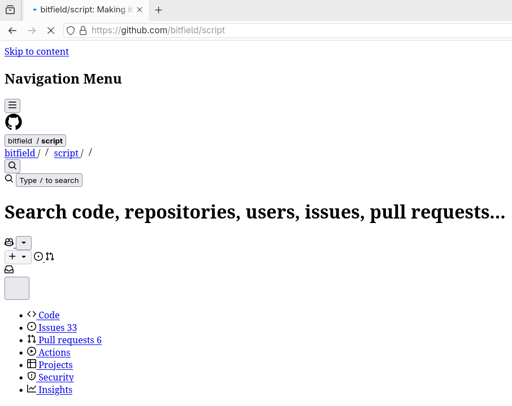Open the notifications inbox icon
This screenshot has width=512, height=406.
(9, 269)
